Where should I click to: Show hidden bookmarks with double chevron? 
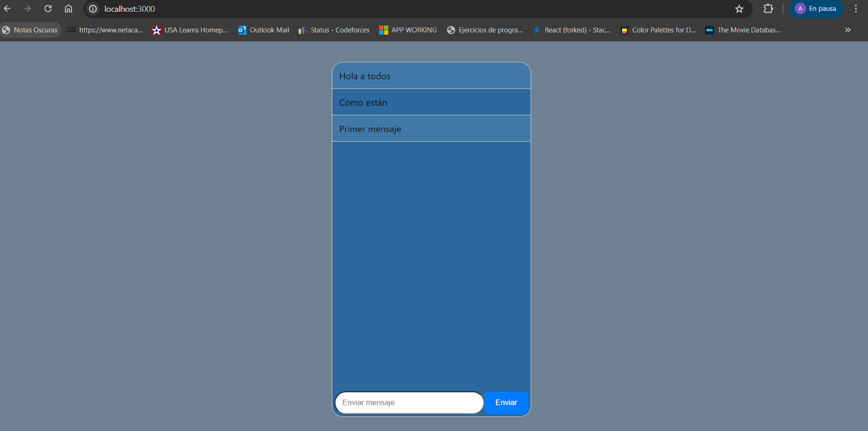point(848,30)
